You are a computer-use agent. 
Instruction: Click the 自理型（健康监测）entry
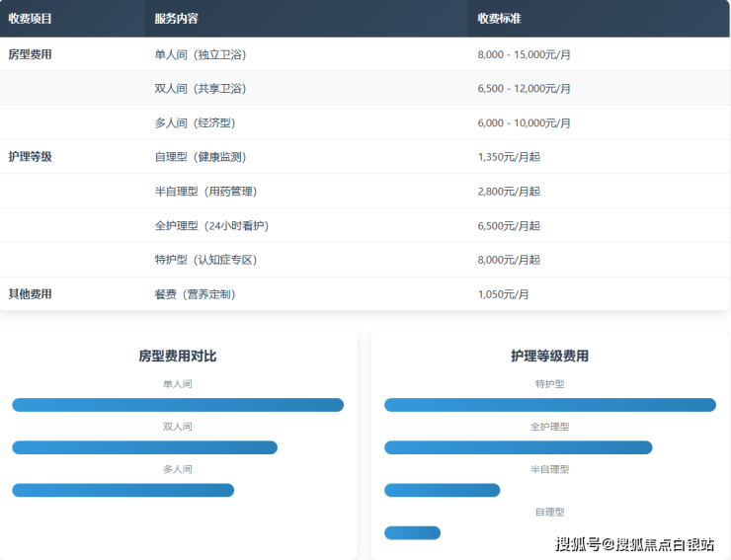201,157
